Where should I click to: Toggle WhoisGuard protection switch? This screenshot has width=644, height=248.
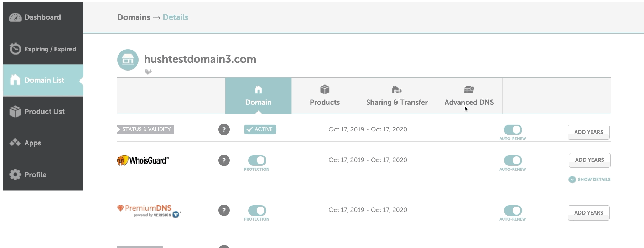(x=257, y=160)
